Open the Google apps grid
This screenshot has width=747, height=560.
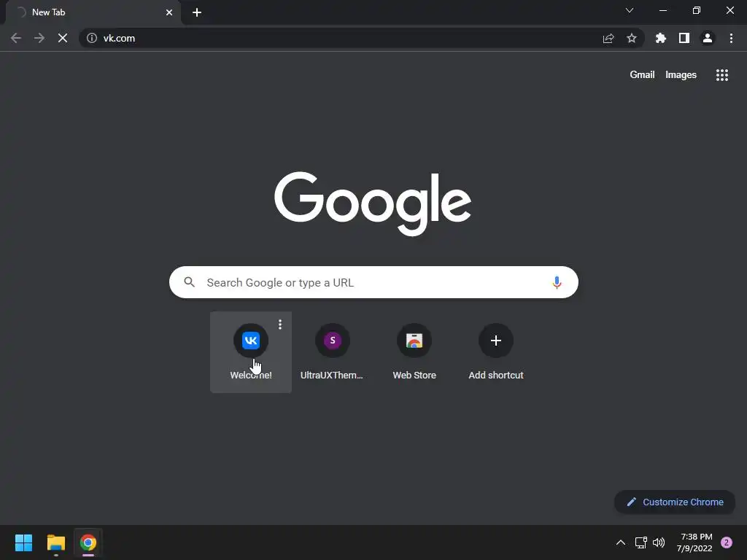coord(721,75)
